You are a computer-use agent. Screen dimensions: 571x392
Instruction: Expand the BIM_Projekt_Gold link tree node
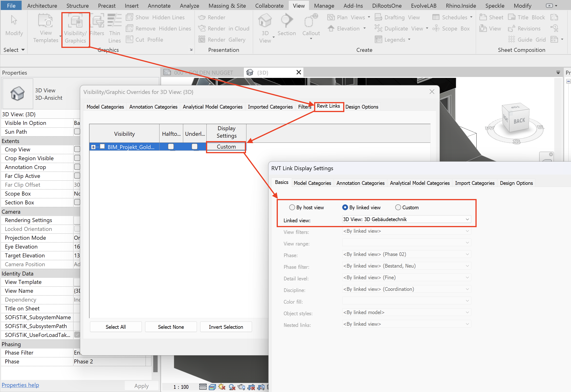pos(93,147)
